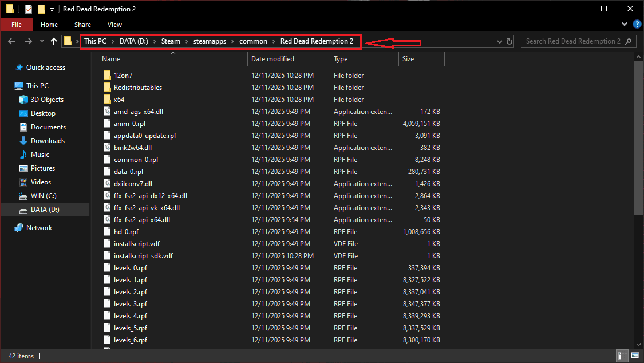This screenshot has width=644, height=363.
Task: Open the 12on7 folder
Action: (x=123, y=76)
